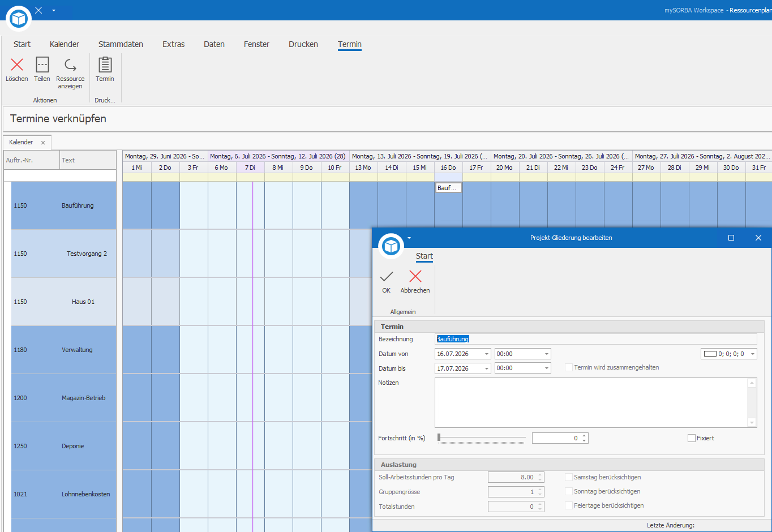The width and height of the screenshot is (772, 532).
Task: Click Ressource anzeigen icon
Action: [x=70, y=65]
